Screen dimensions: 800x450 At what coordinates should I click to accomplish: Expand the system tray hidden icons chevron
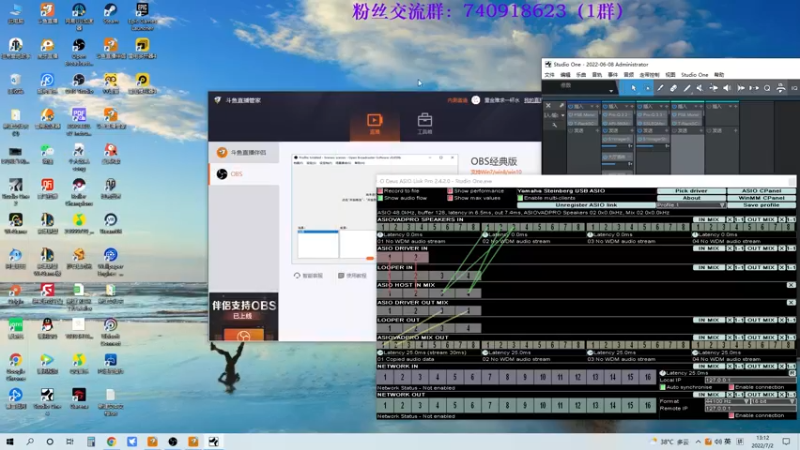[x=698, y=441]
